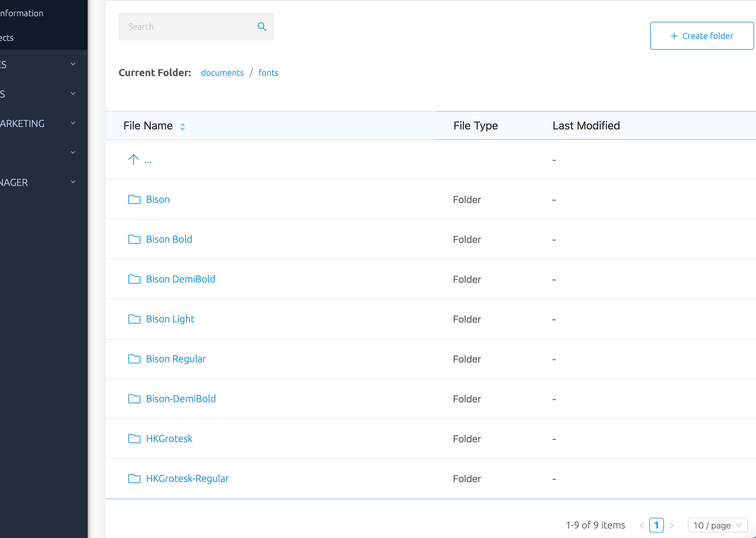
Task: Click the Bison Bold folder icon
Action: coord(134,239)
